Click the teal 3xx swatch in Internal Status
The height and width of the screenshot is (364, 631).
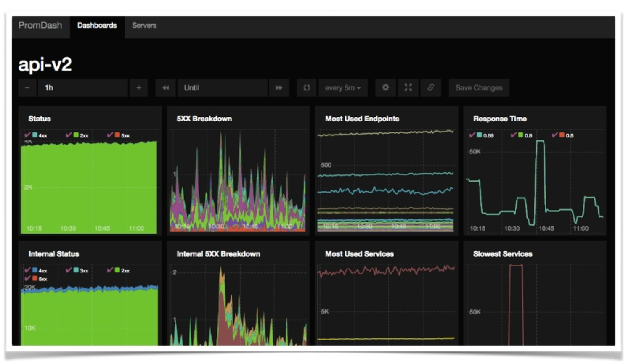click(x=76, y=270)
